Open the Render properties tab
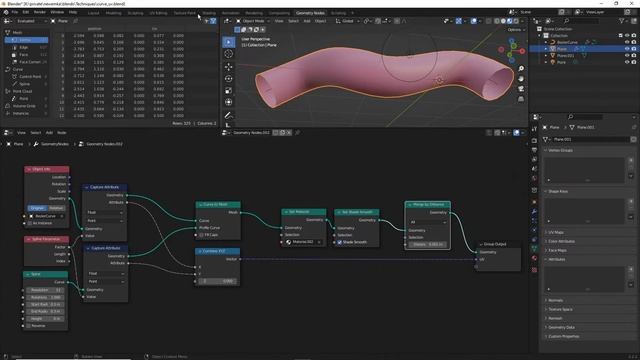 tap(534, 140)
